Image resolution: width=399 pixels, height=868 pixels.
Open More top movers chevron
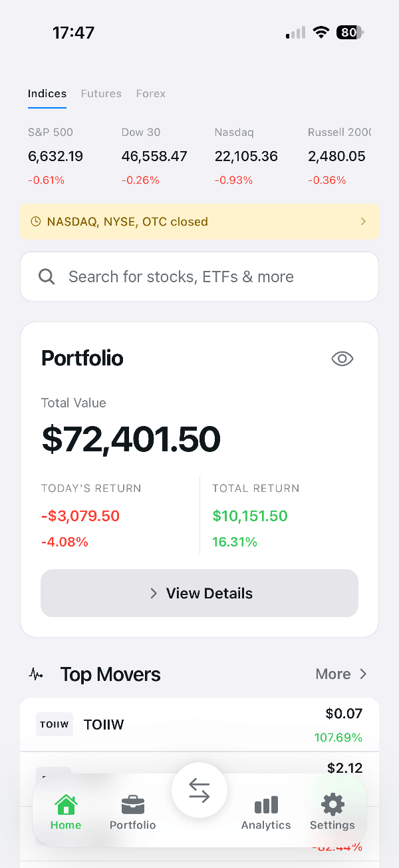click(x=363, y=674)
